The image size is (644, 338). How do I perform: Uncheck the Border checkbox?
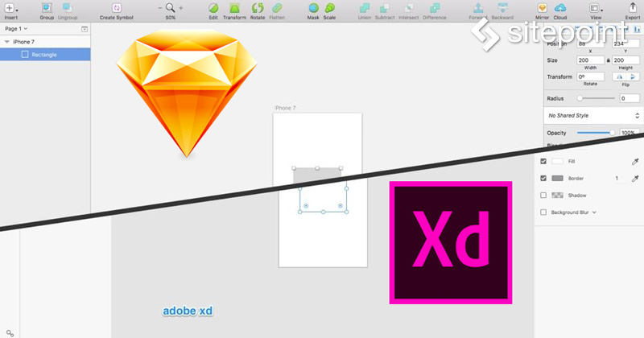[543, 178]
